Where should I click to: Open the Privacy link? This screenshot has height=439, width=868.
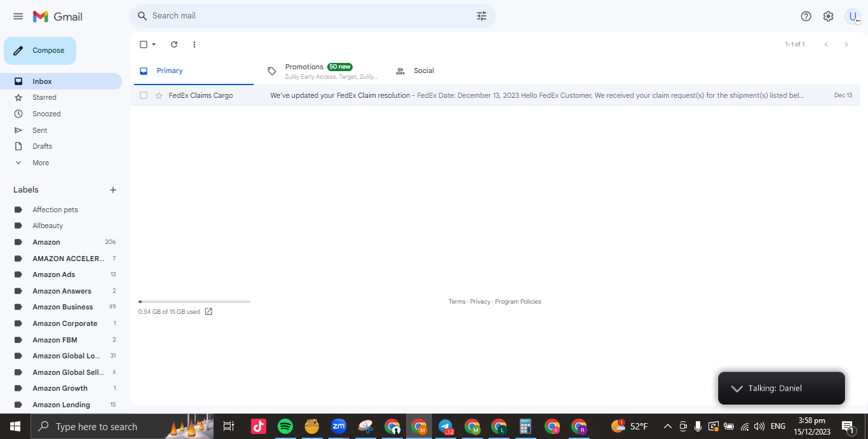(x=480, y=302)
